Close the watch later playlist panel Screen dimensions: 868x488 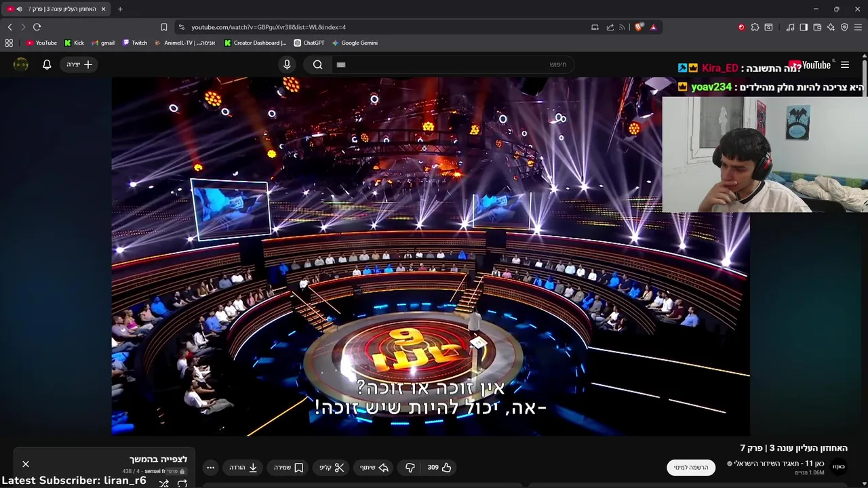click(26, 464)
